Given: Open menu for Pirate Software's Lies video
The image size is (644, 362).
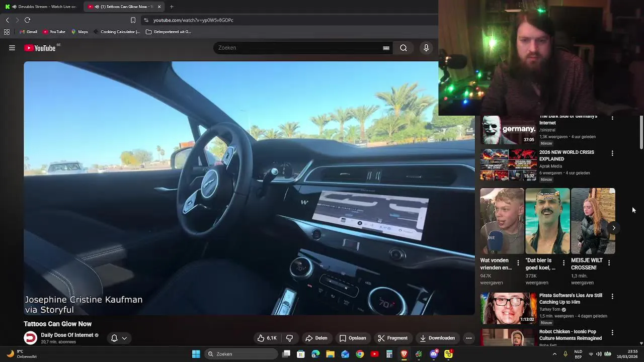Looking at the screenshot, I should [x=612, y=296].
